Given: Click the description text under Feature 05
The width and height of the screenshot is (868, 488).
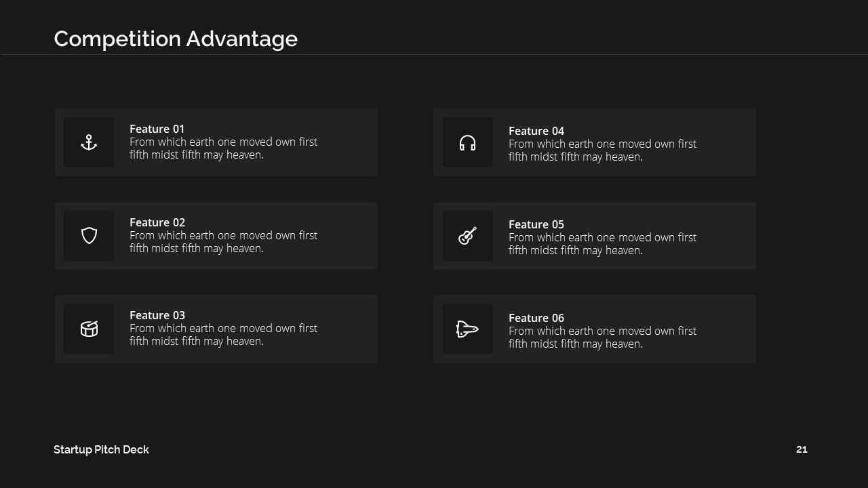Looking at the screenshot, I should tap(602, 244).
